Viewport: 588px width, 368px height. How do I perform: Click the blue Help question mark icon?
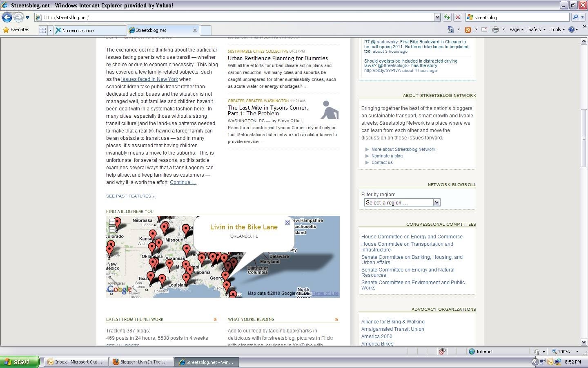(572, 29)
